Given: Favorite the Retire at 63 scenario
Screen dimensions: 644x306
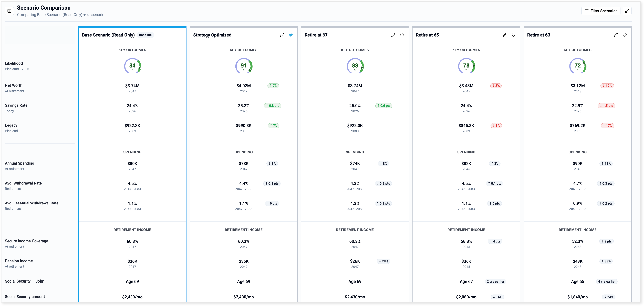Looking at the screenshot, I should [624, 35].
